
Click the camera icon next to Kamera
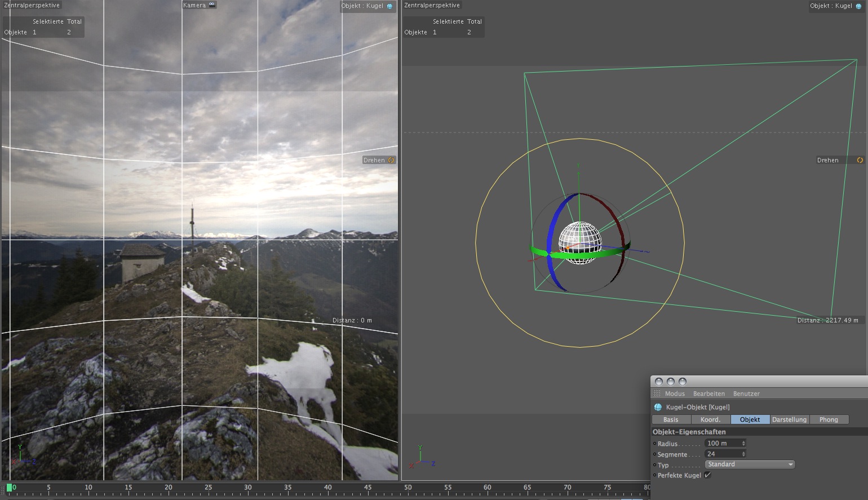212,5
